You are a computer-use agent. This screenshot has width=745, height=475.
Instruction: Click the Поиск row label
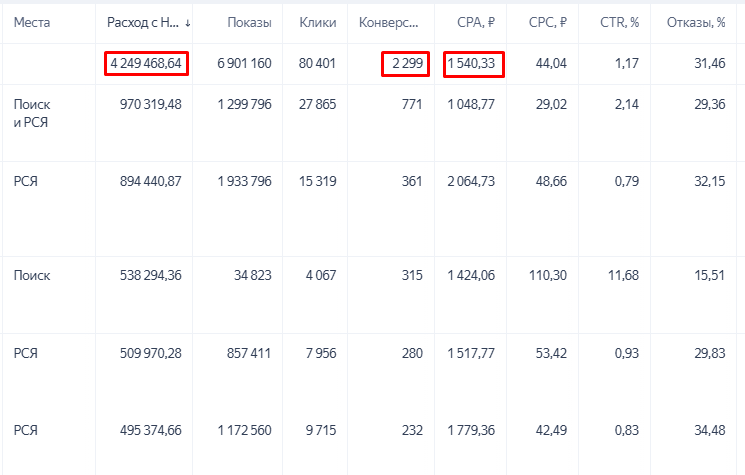point(32,275)
